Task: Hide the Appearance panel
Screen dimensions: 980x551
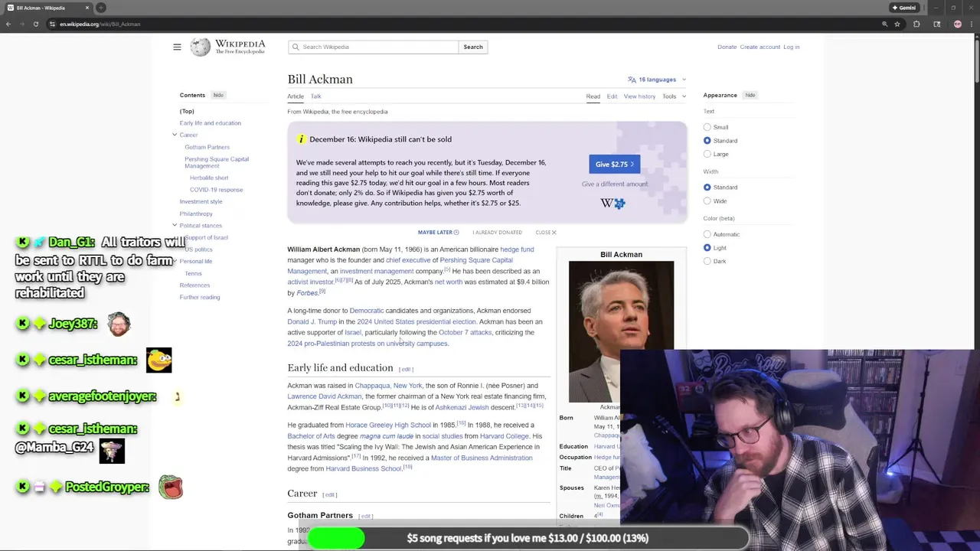Action: (750, 95)
